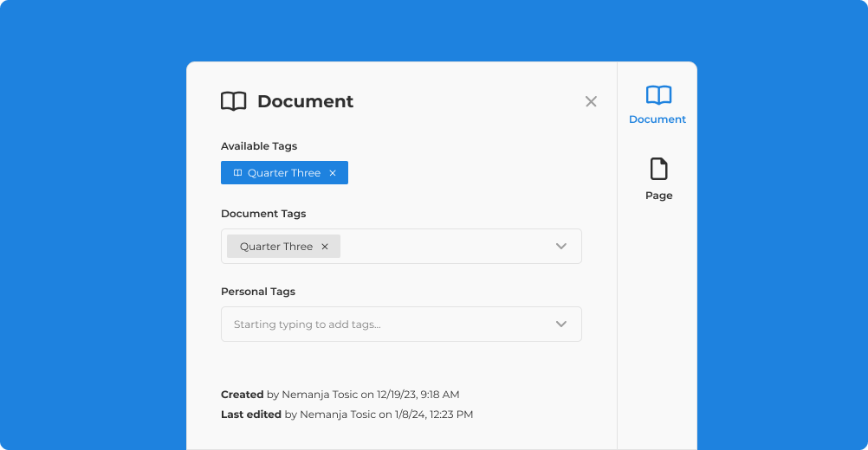
Task: Switch to the Document tab label
Action: point(657,119)
